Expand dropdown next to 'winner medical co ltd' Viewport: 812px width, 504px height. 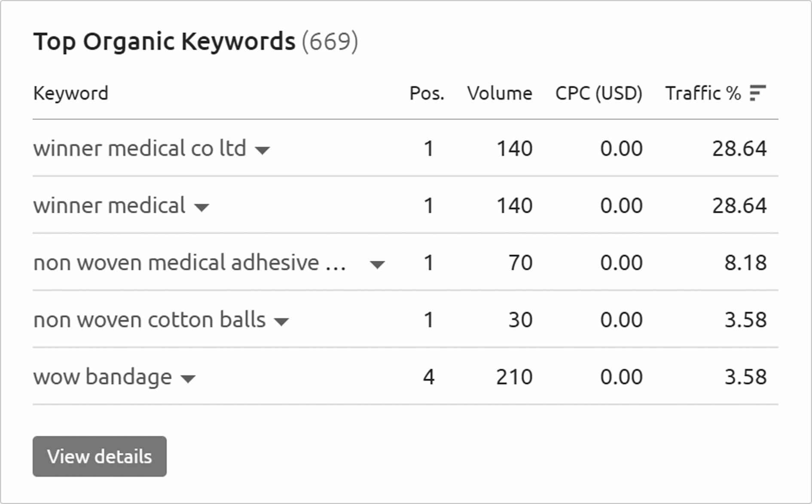pos(262,150)
